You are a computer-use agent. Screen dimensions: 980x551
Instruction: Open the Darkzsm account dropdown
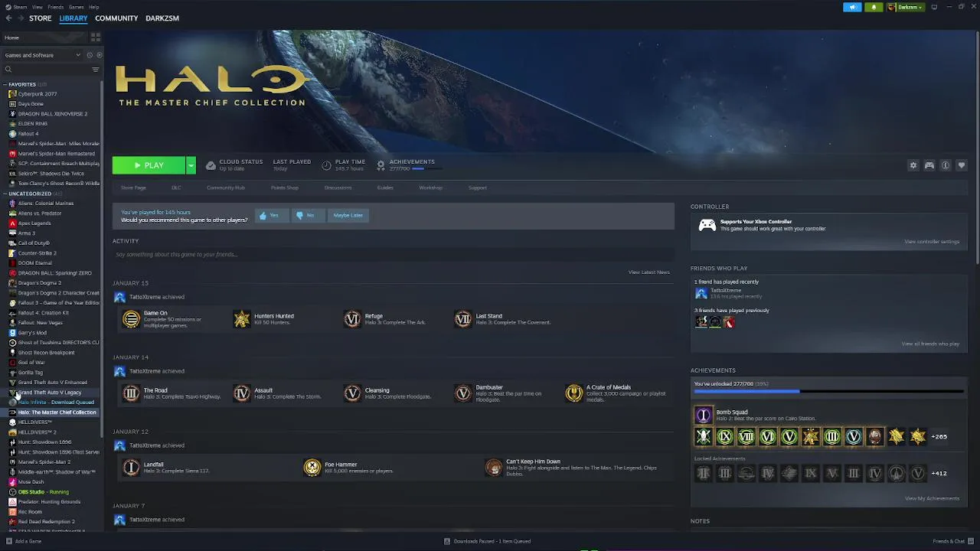pyautogui.click(x=906, y=7)
